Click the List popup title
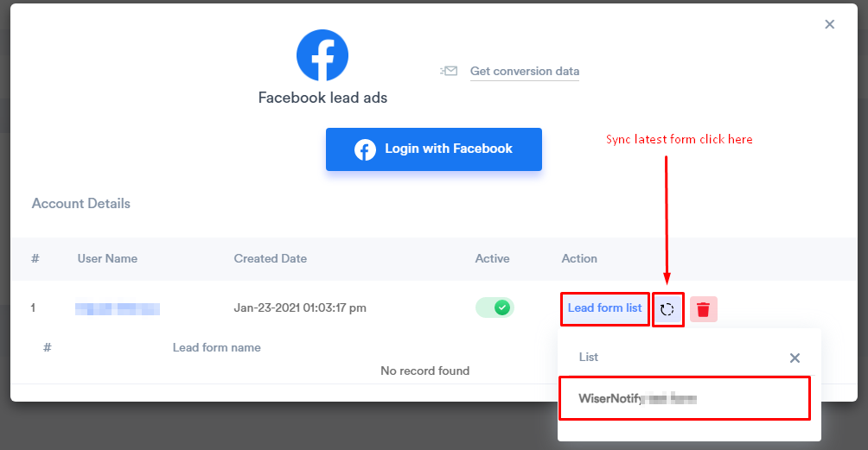Screen dimensions: 868x450 pos(589,357)
